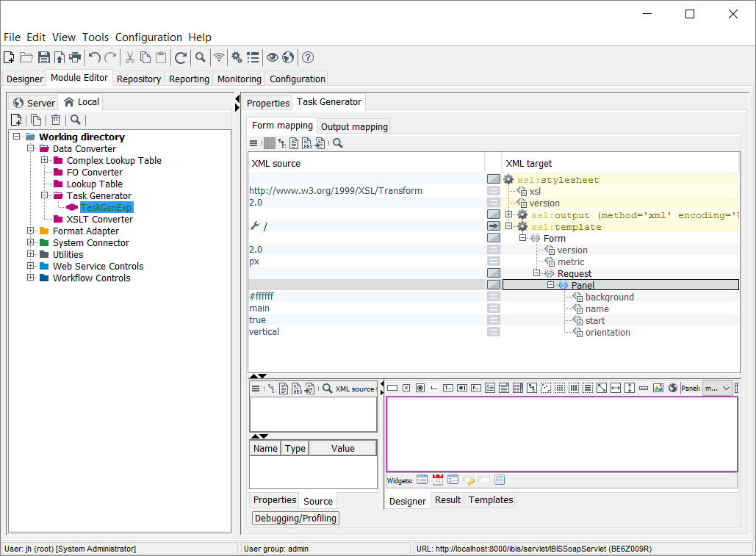Toggle the mapping button beside xsl:template row
This screenshot has height=556, width=756.
[494, 226]
